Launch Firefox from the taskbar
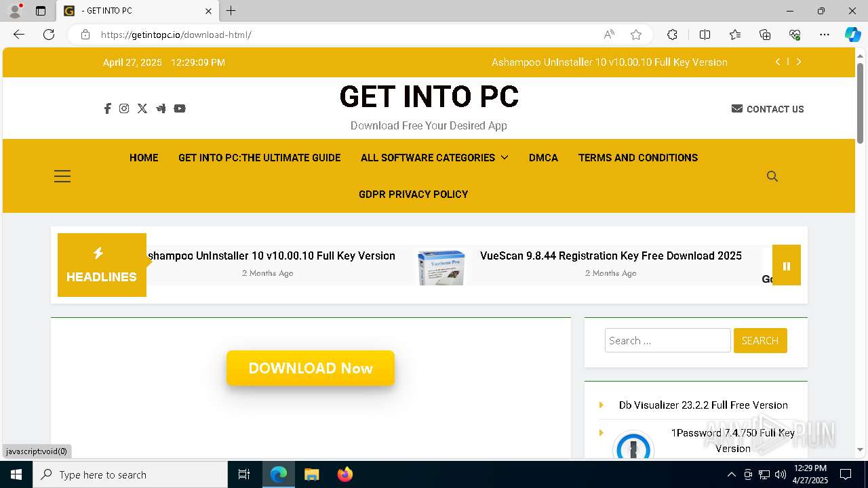 (x=345, y=474)
